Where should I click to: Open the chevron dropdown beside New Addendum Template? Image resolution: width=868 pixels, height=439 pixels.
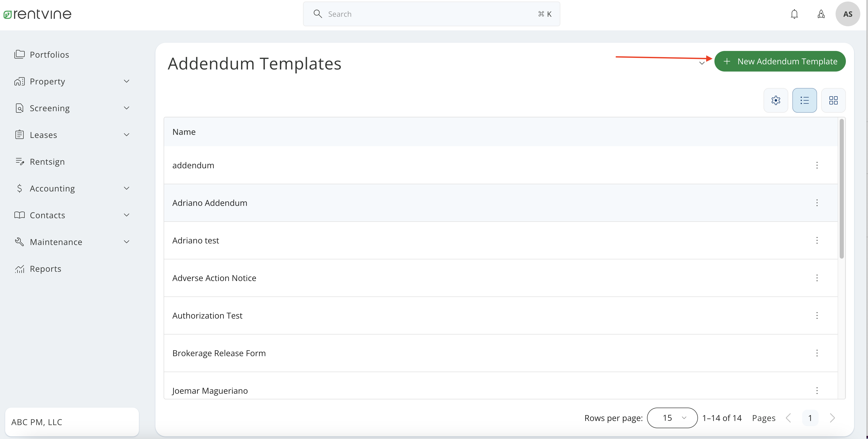click(x=702, y=63)
